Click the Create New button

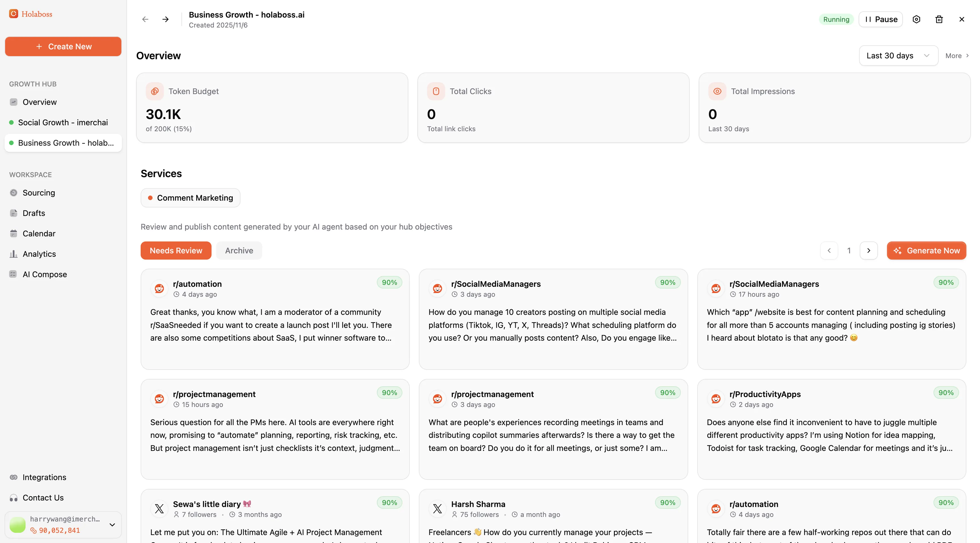pos(63,46)
